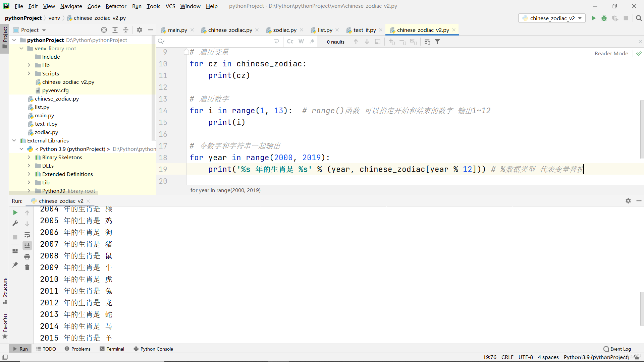
Task: Collapse venv library root folder
Action: [21, 48]
